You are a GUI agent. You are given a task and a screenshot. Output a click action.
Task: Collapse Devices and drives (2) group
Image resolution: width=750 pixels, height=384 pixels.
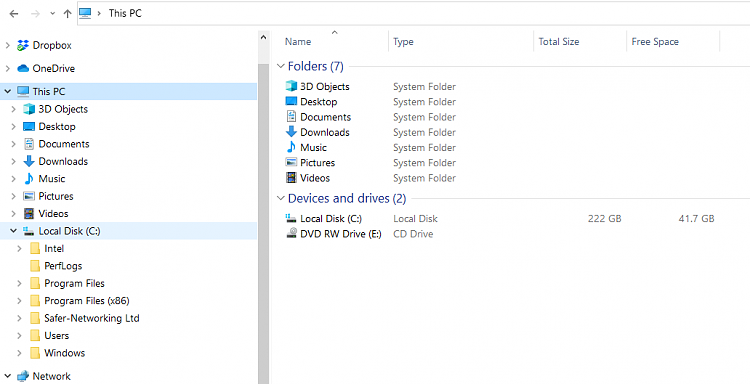(281, 198)
